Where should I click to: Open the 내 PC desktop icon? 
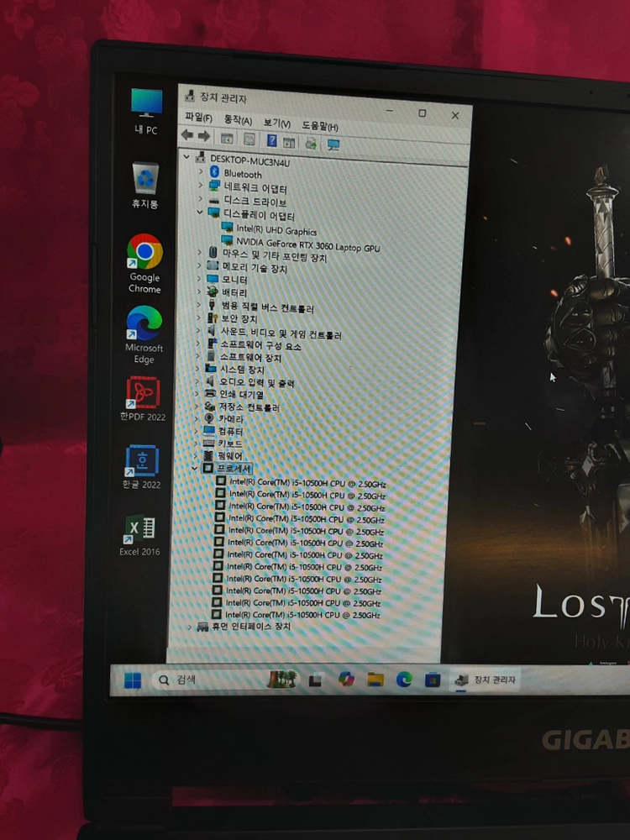pos(146,111)
